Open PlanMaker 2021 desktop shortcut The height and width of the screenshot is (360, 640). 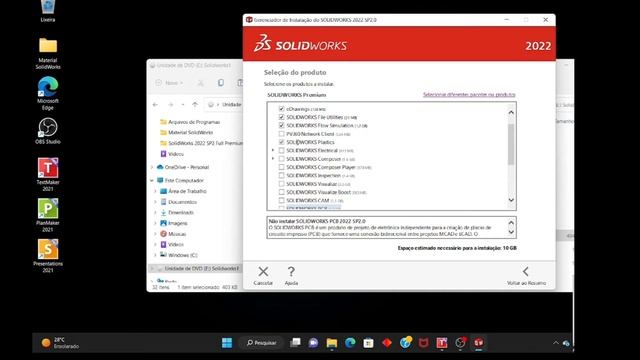click(48, 215)
